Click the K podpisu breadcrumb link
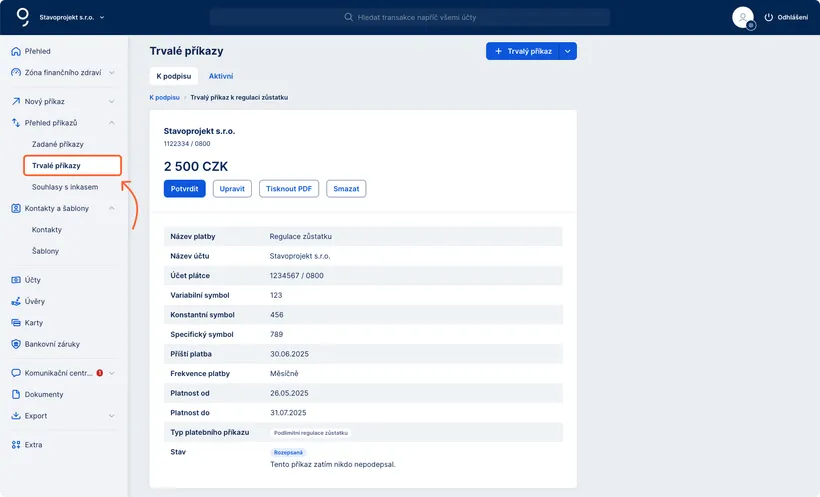 [164, 97]
